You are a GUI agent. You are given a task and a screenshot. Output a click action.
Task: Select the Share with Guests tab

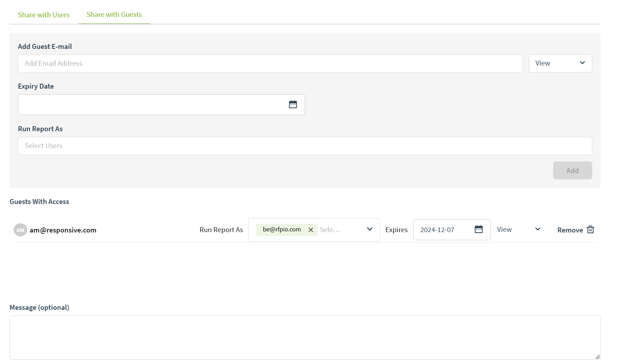pyautogui.click(x=114, y=14)
